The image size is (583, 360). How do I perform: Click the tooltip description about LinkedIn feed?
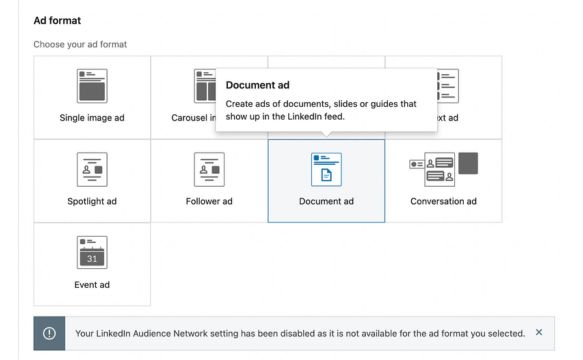pyautogui.click(x=321, y=110)
